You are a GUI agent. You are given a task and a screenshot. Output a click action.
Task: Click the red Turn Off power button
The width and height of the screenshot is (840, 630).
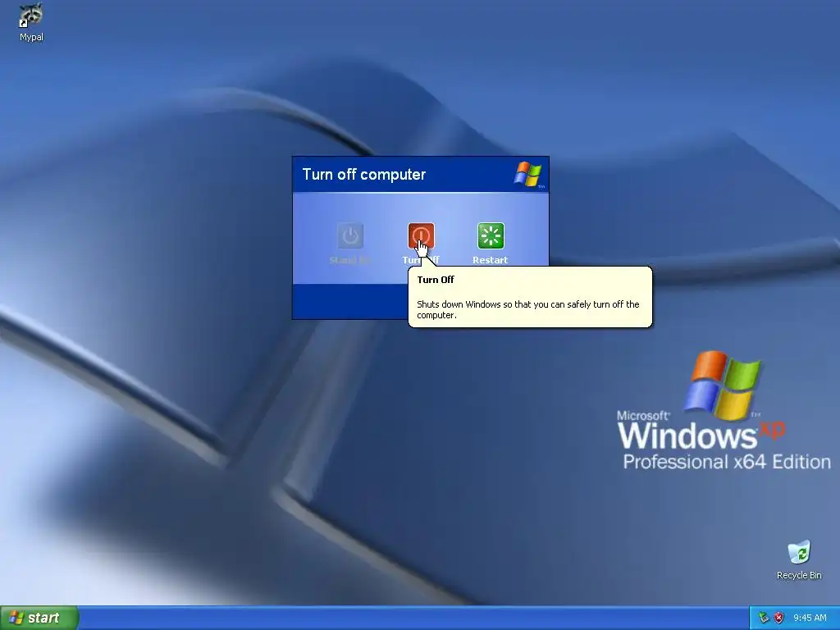click(421, 235)
